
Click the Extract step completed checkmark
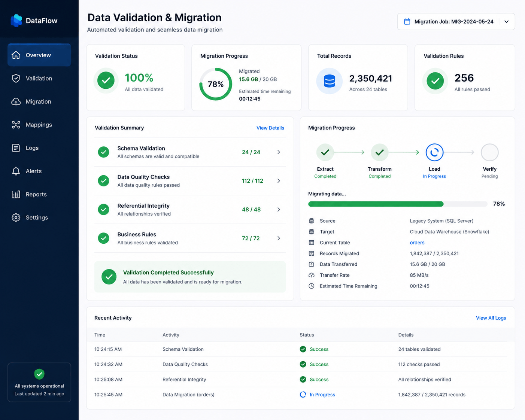(325, 152)
